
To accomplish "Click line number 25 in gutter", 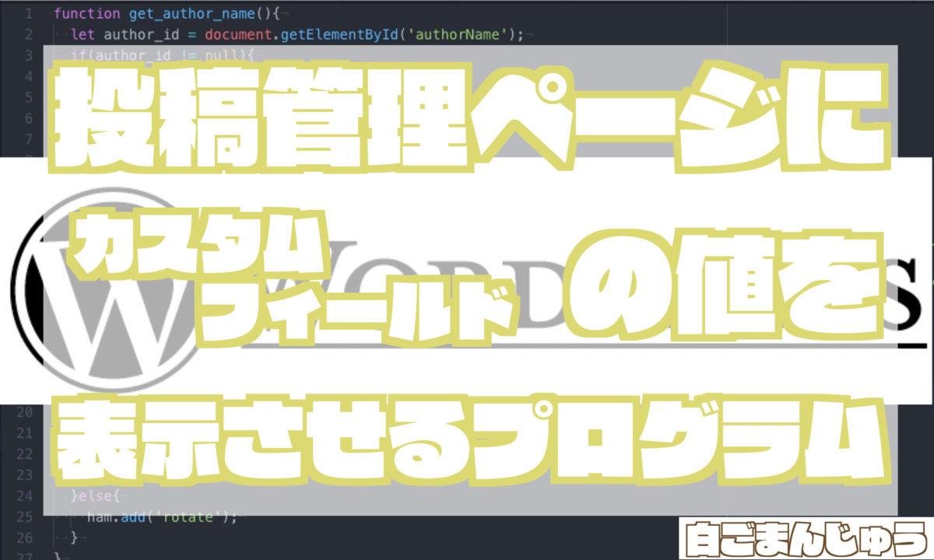I will point(23,516).
